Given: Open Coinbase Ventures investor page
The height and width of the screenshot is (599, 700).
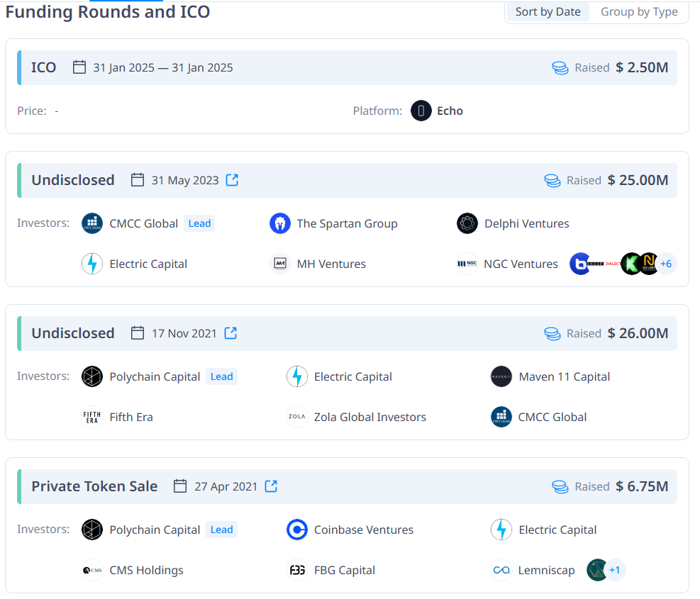Looking at the screenshot, I should (x=364, y=530).
